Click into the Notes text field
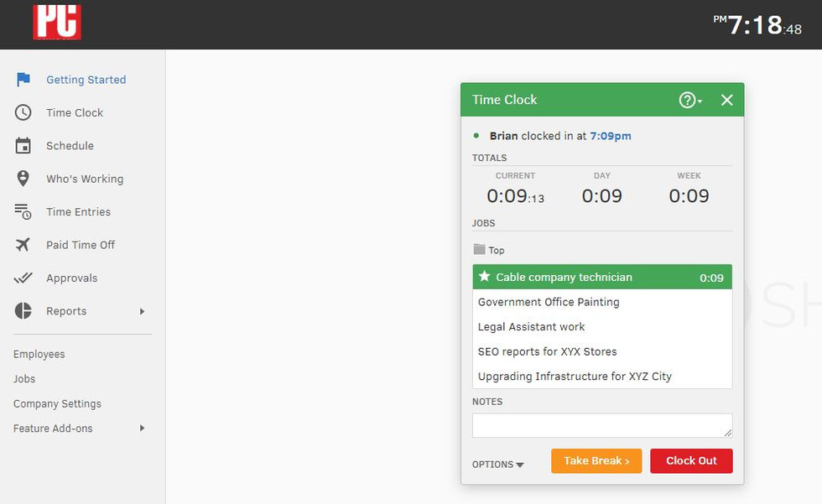Image resolution: width=822 pixels, height=504 pixels. (x=601, y=425)
